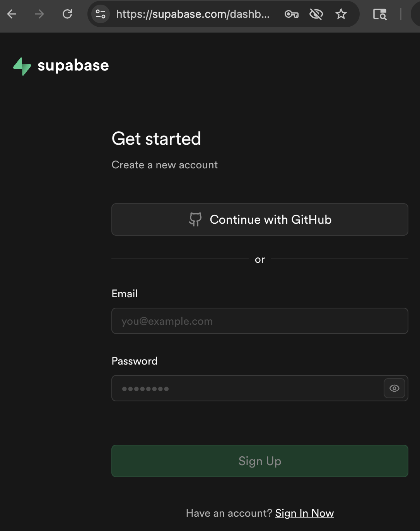Open the Sign In Now link
This screenshot has width=420, height=531.
(304, 513)
